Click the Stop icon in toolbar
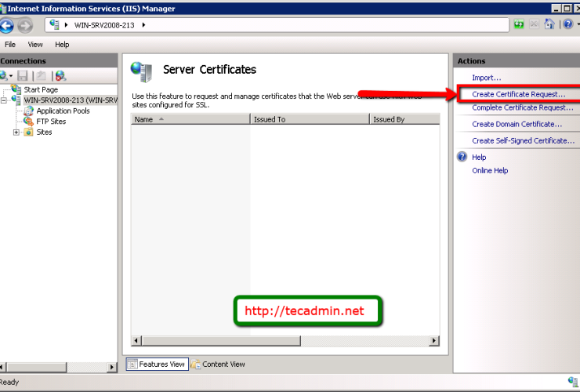 pyautogui.click(x=535, y=25)
